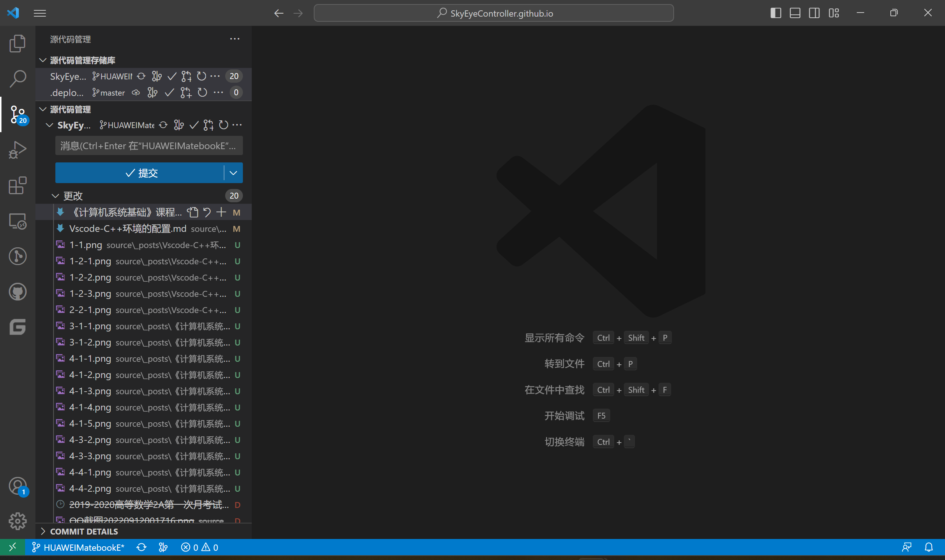Commit checkmark on .deploy repository row
The image size is (945, 560).
(x=169, y=92)
